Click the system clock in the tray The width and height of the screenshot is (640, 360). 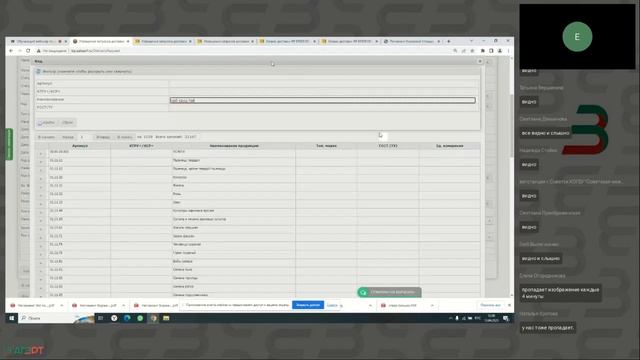pyautogui.click(x=491, y=318)
